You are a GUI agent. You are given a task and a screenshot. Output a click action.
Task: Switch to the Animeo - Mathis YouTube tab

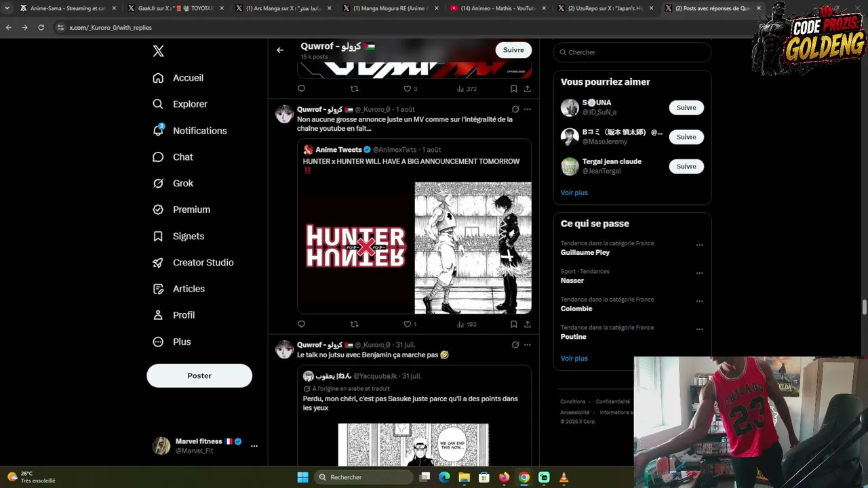(497, 9)
